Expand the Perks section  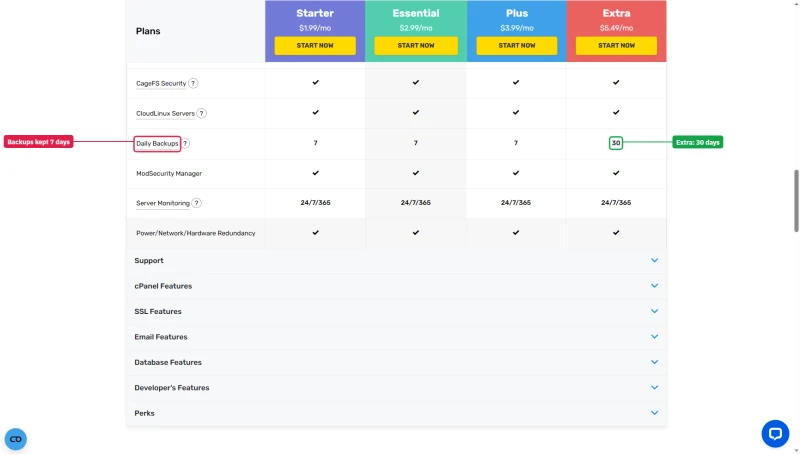396,413
